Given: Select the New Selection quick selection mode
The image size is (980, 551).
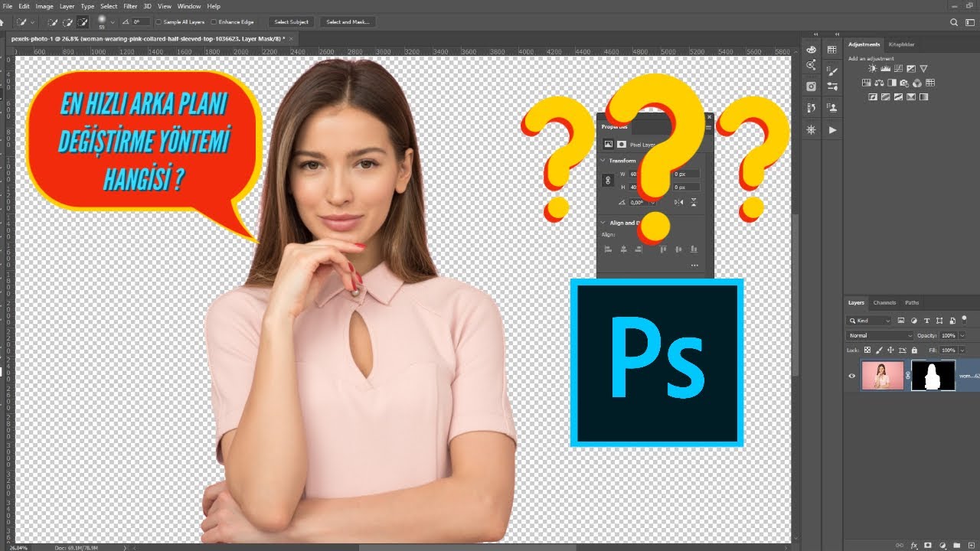Looking at the screenshot, I should pos(53,22).
